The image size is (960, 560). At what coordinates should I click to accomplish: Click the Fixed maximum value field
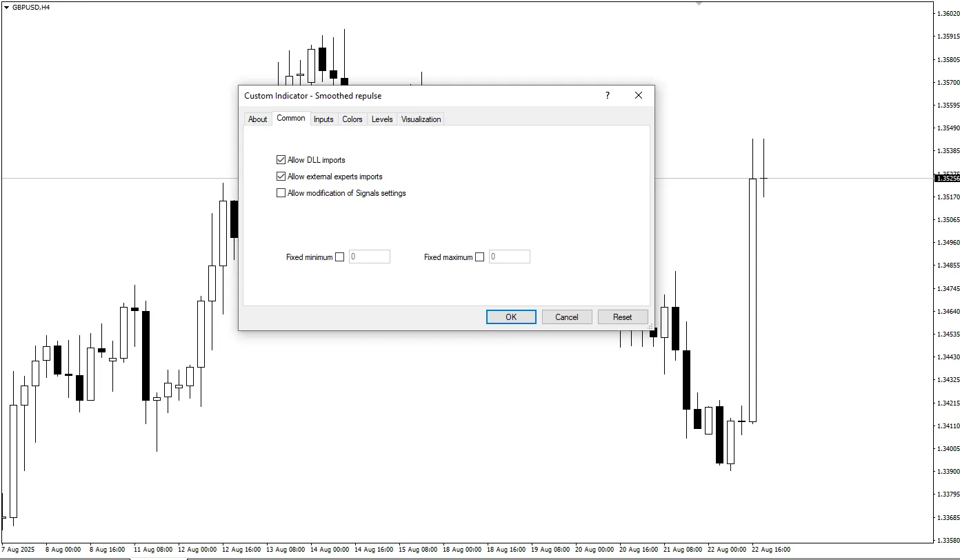(x=510, y=257)
